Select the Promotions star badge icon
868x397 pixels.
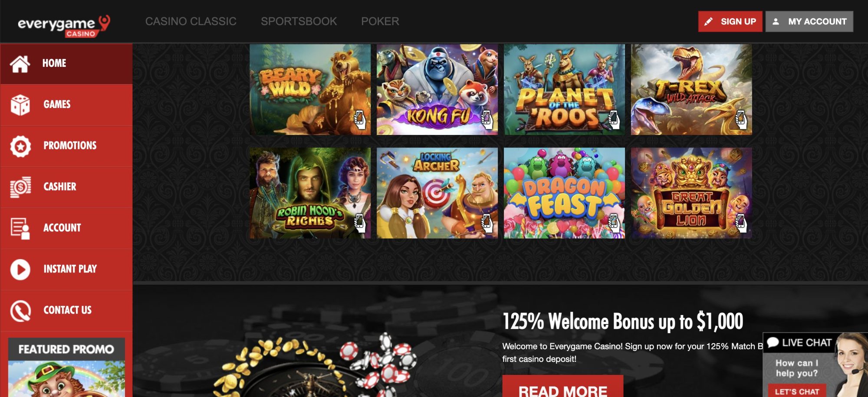click(20, 146)
